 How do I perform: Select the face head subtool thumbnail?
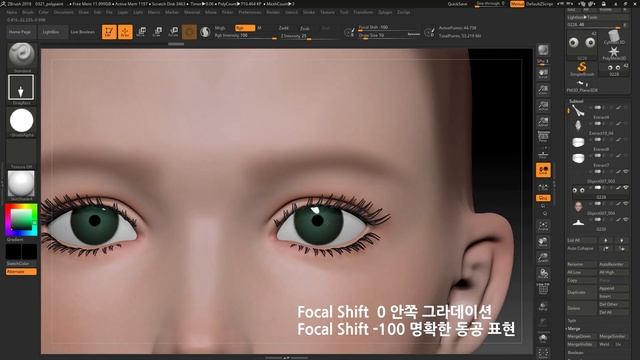coord(578,206)
